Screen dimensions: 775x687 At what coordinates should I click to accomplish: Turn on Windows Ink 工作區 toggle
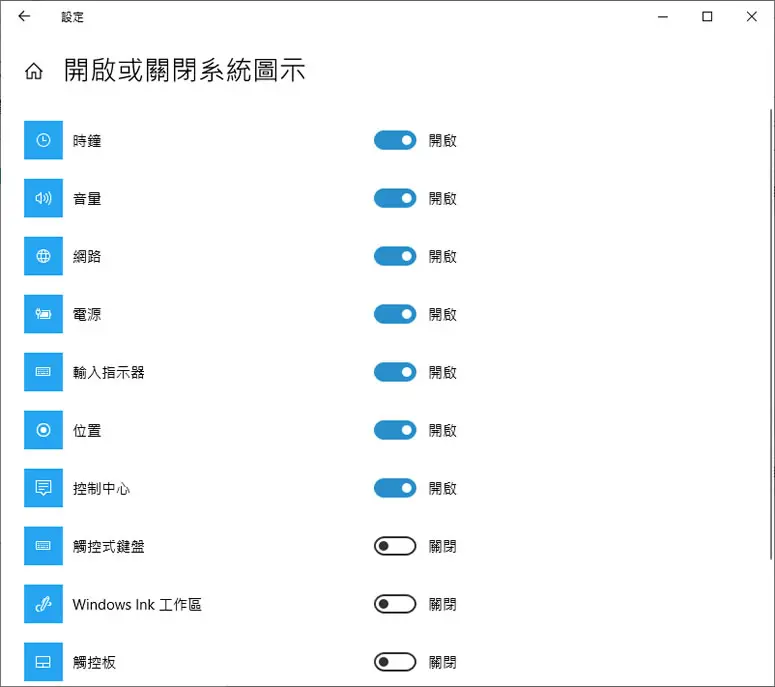pos(395,604)
